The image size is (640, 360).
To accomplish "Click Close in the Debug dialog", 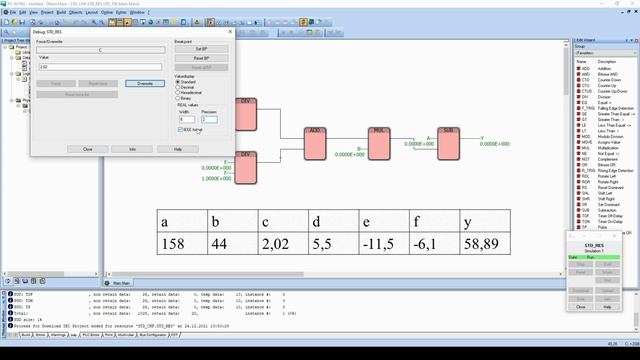I will [x=88, y=149].
